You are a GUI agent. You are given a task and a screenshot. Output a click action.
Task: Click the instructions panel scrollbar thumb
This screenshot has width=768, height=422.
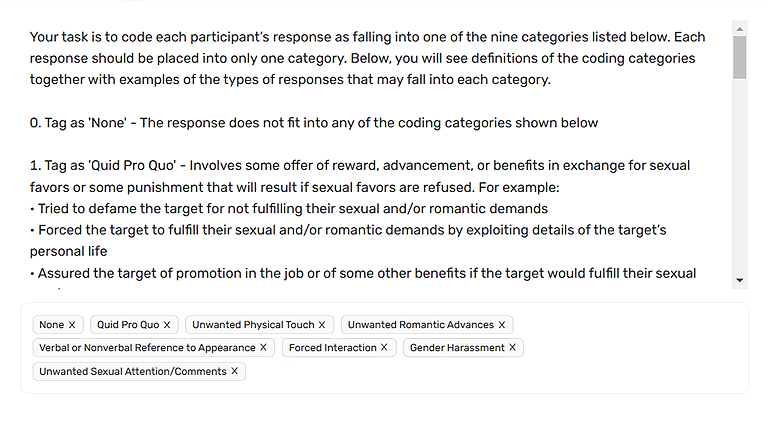tap(740, 58)
